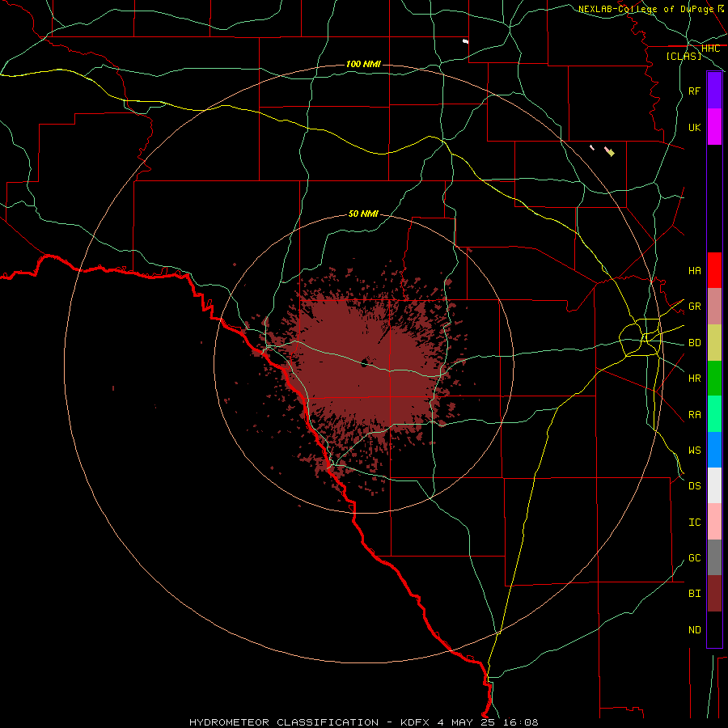Image resolution: width=728 pixels, height=728 pixels.
Task: Click the 'WS' legend label
Action: click(694, 450)
